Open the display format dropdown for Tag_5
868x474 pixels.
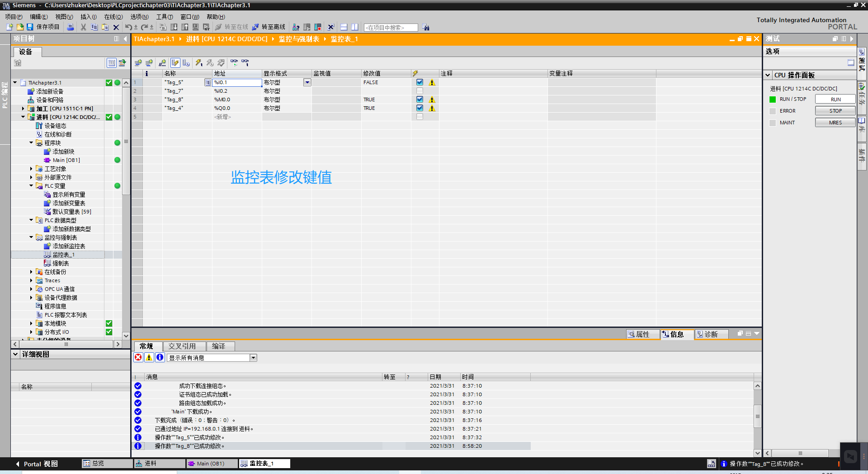[307, 82]
